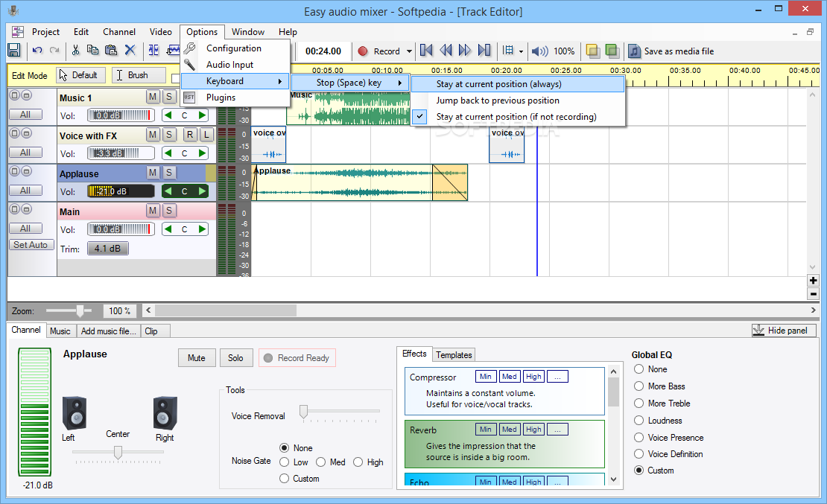Click the Rewind double-arrow icon
This screenshot has width=827, height=504.
(x=446, y=51)
